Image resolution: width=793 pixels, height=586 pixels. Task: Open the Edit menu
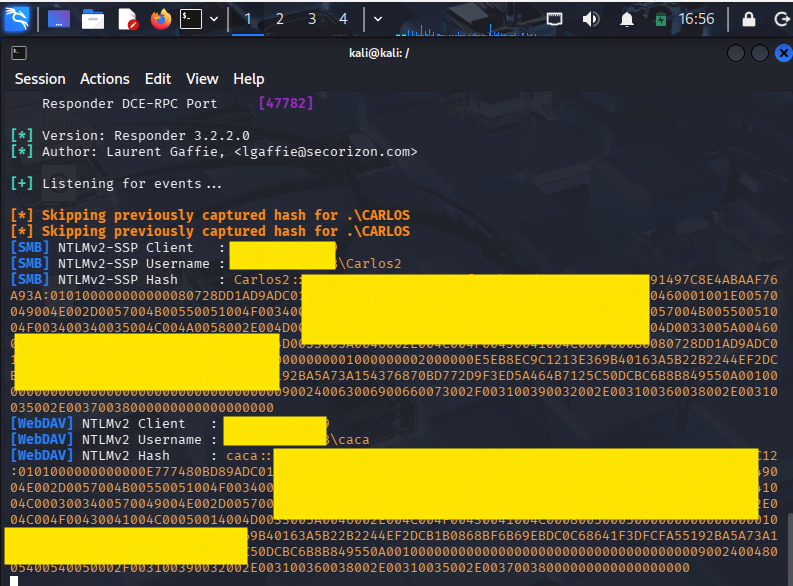158,79
